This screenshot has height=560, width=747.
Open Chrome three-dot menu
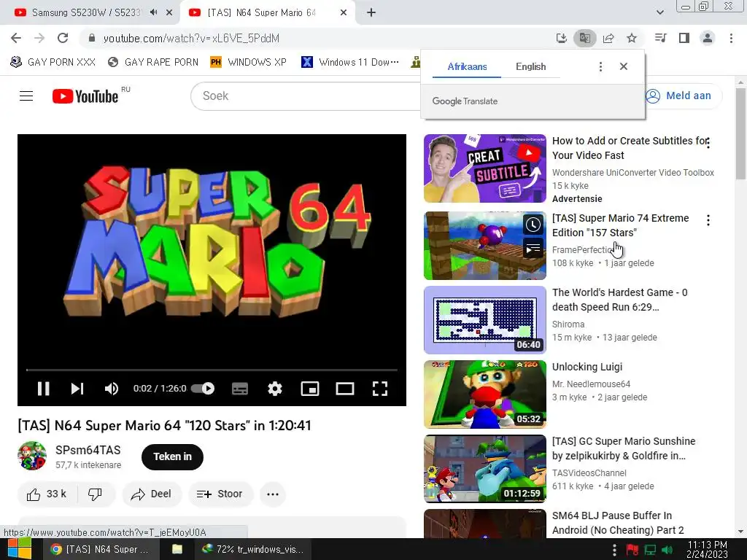pyautogui.click(x=731, y=38)
